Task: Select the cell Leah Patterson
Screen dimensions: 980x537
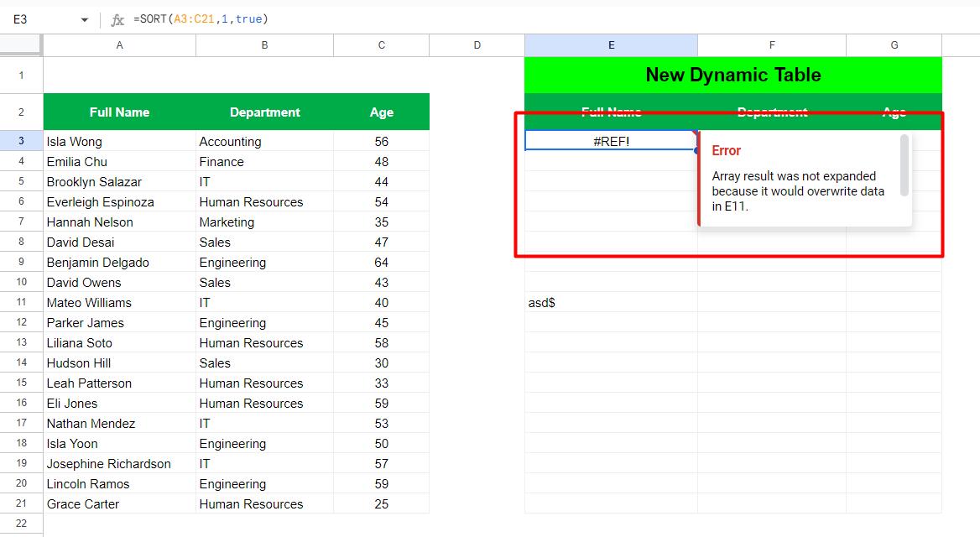Action: coord(119,383)
